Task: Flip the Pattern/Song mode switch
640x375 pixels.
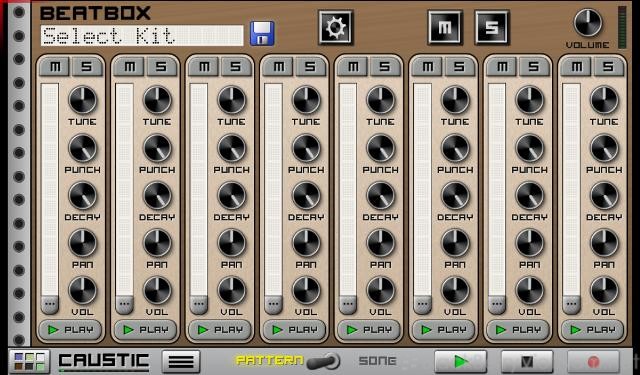Action: point(323,362)
